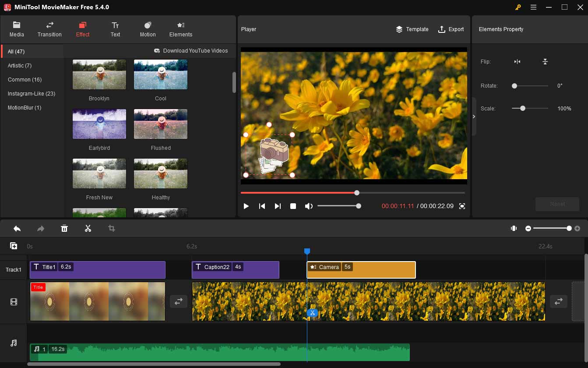Screen dimensions: 588x368
Task: Open the Media tab
Action: click(x=17, y=29)
